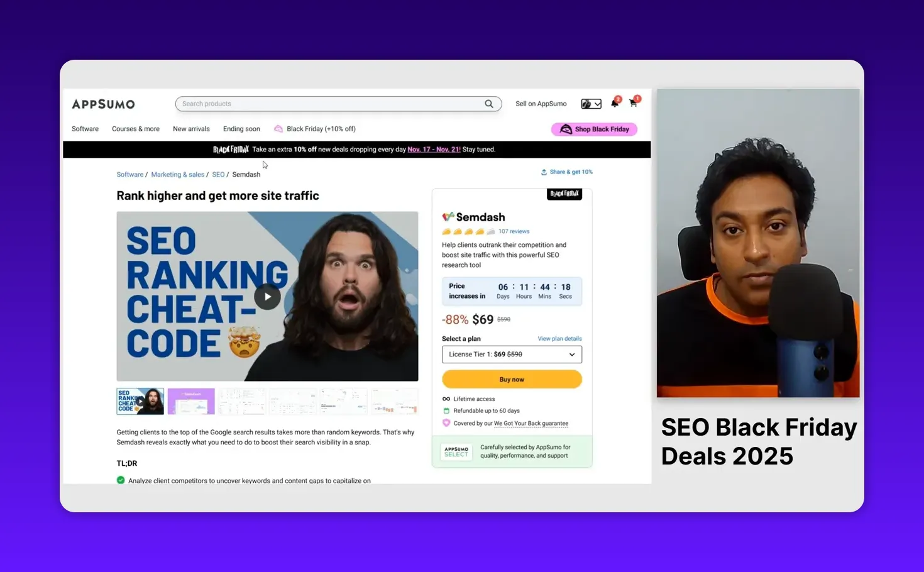Open View plan details link

pyautogui.click(x=559, y=339)
